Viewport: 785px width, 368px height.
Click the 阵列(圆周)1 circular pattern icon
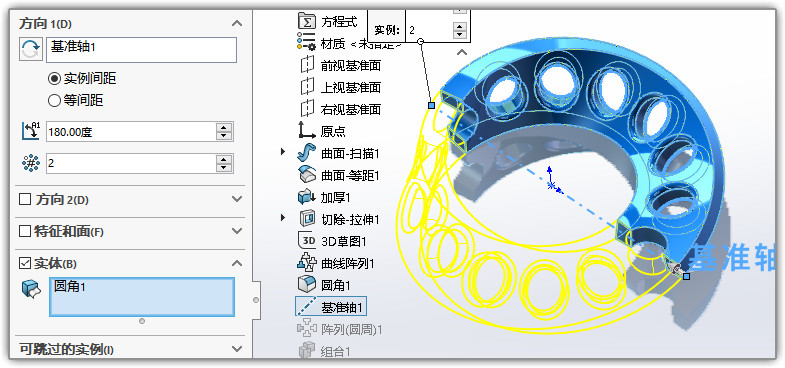[x=306, y=329]
